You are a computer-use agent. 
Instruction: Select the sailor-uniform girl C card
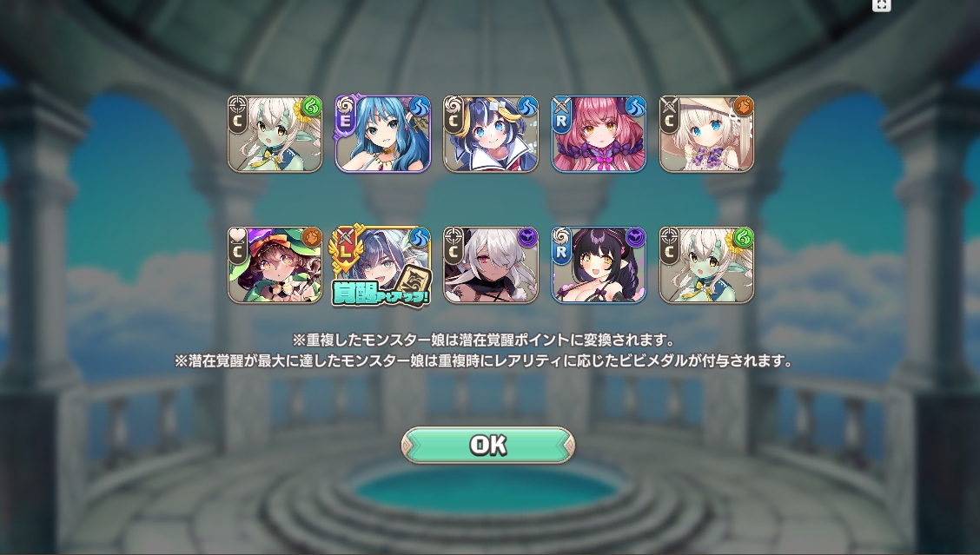[491, 134]
